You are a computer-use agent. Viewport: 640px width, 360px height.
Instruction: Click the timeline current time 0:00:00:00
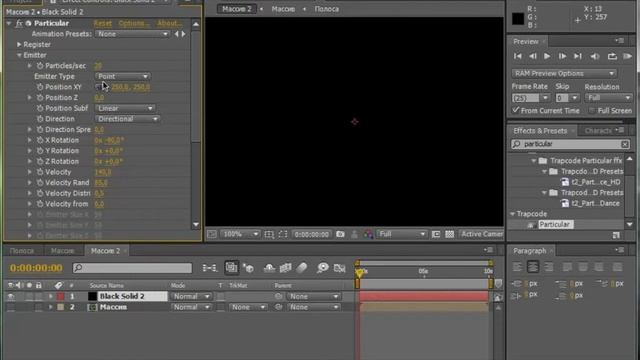coord(36,268)
